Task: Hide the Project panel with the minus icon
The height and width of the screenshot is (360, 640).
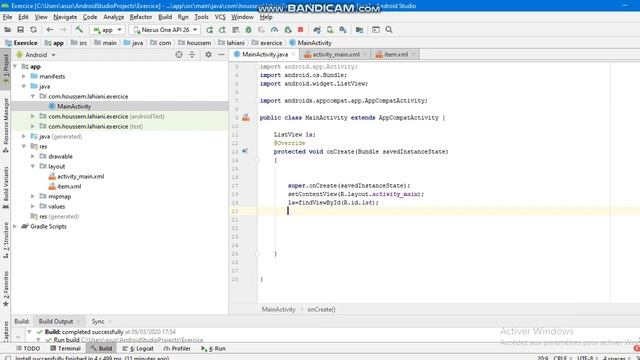Action: [221, 55]
